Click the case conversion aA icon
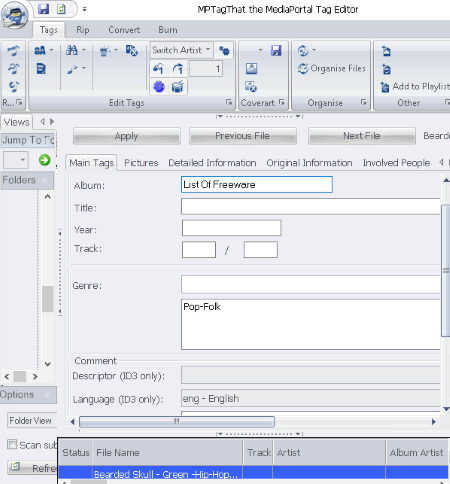 (x=40, y=51)
